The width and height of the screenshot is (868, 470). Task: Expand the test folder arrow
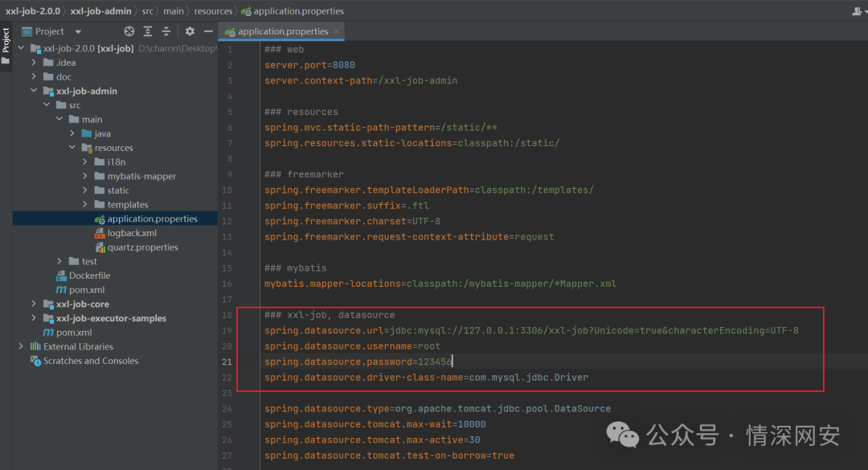point(59,261)
